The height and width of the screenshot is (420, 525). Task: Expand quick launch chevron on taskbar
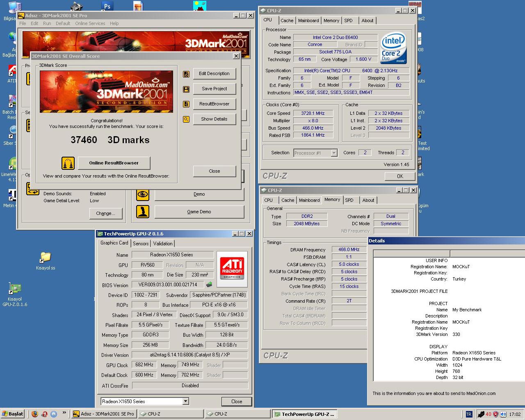tap(64, 413)
